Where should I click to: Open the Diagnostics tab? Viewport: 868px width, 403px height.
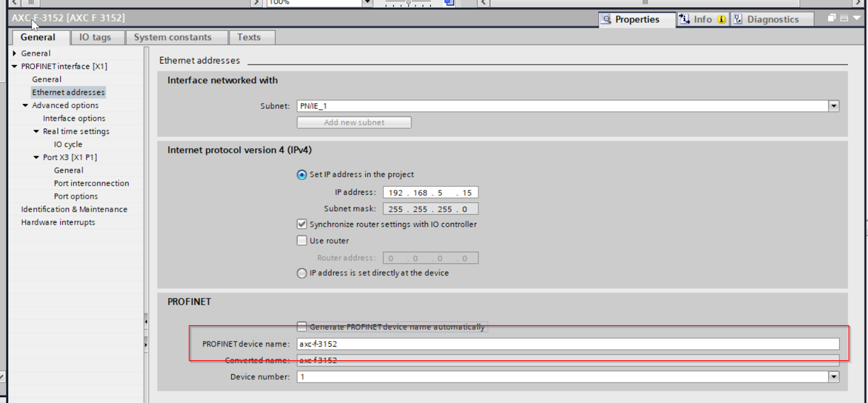click(773, 20)
